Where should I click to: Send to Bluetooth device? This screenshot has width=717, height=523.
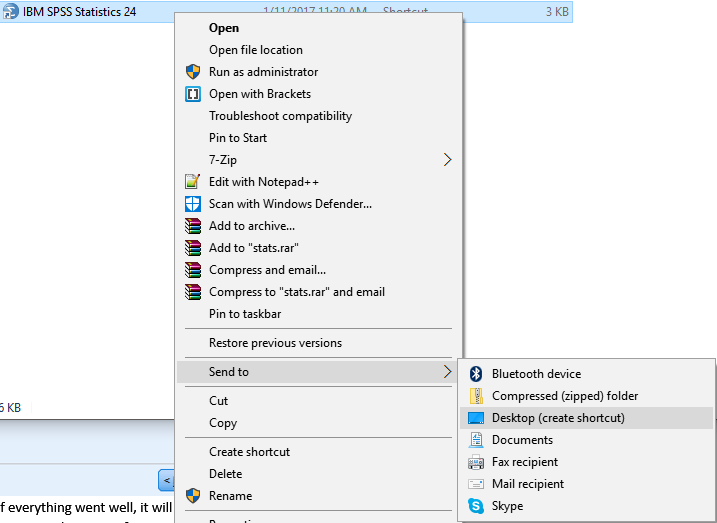point(586,374)
